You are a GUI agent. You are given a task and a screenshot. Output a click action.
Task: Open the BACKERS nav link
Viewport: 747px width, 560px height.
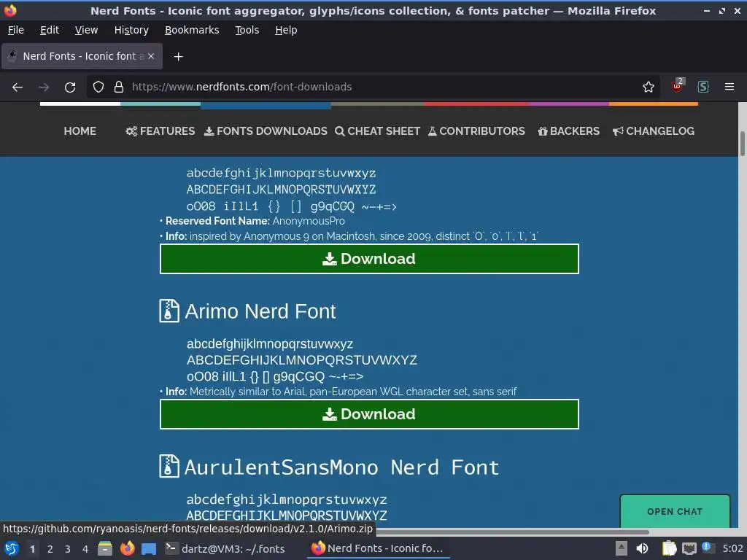pos(569,131)
